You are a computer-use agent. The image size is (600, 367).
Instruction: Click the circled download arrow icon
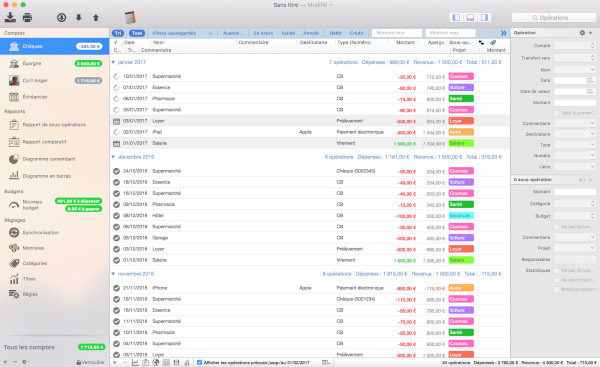click(x=62, y=17)
